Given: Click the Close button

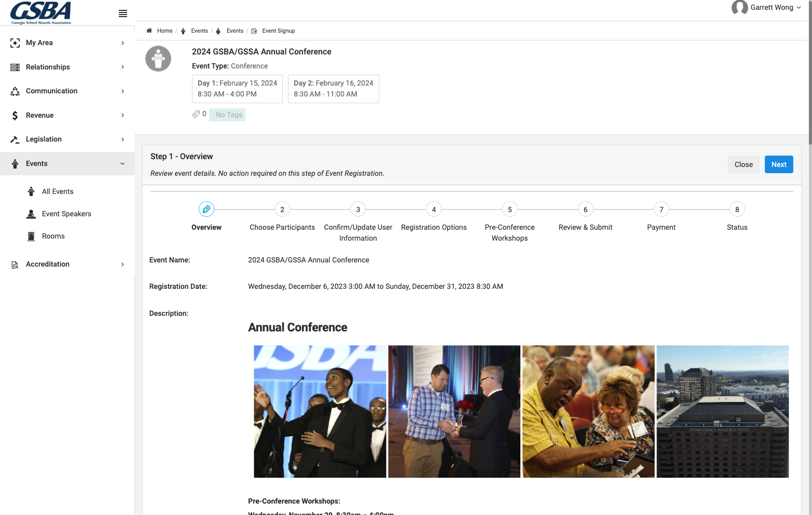Looking at the screenshot, I should (744, 164).
